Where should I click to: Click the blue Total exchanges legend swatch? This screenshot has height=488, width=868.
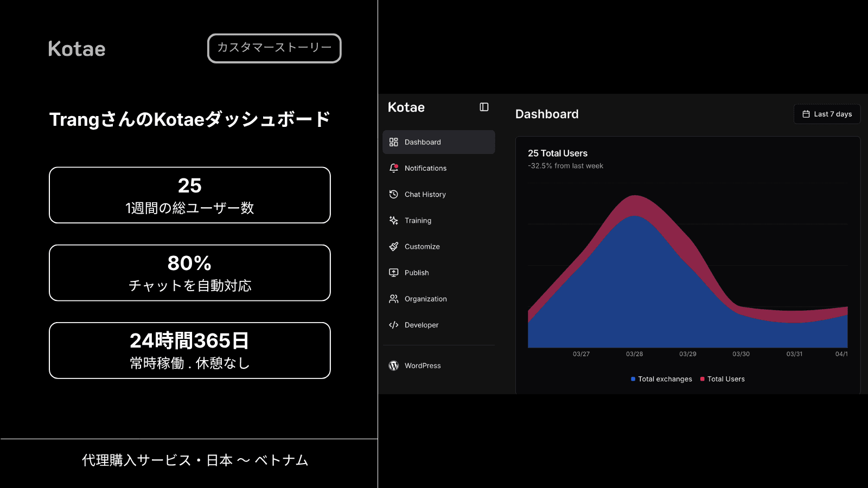633,379
